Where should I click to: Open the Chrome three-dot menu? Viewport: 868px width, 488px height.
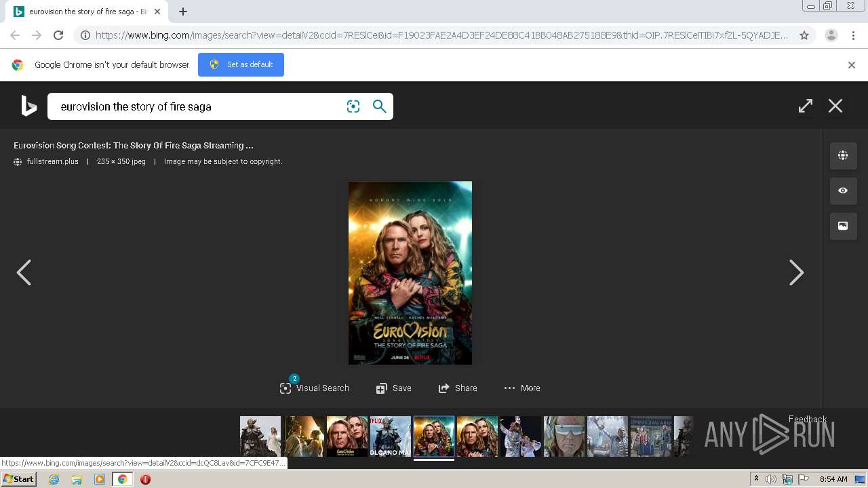click(854, 35)
